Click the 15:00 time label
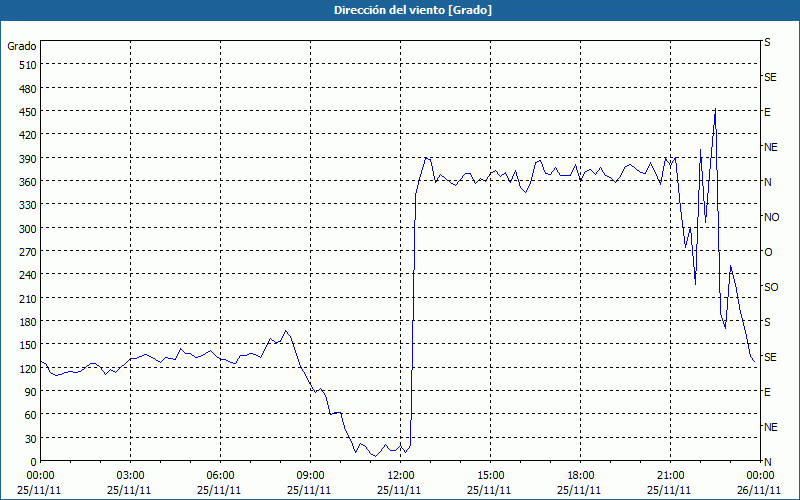The image size is (800, 500). (x=490, y=476)
